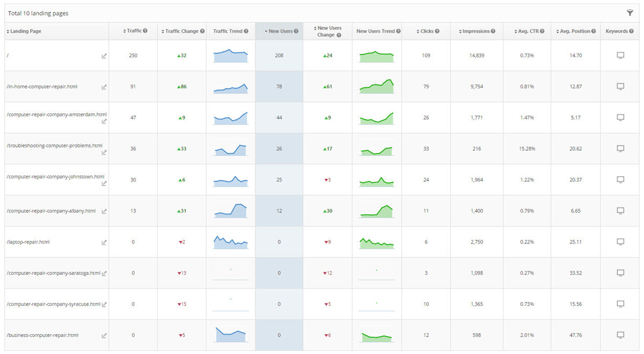Click the keywords monitor icon for homepage row
Image resolution: width=644 pixels, height=354 pixels.
(x=620, y=55)
